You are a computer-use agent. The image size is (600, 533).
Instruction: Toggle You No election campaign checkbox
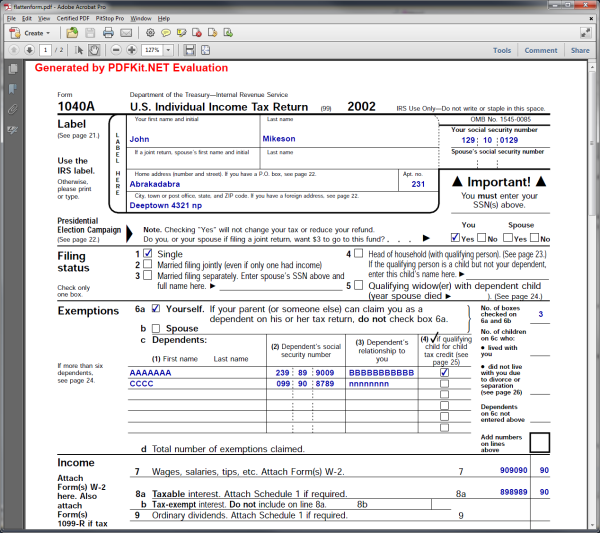point(481,238)
